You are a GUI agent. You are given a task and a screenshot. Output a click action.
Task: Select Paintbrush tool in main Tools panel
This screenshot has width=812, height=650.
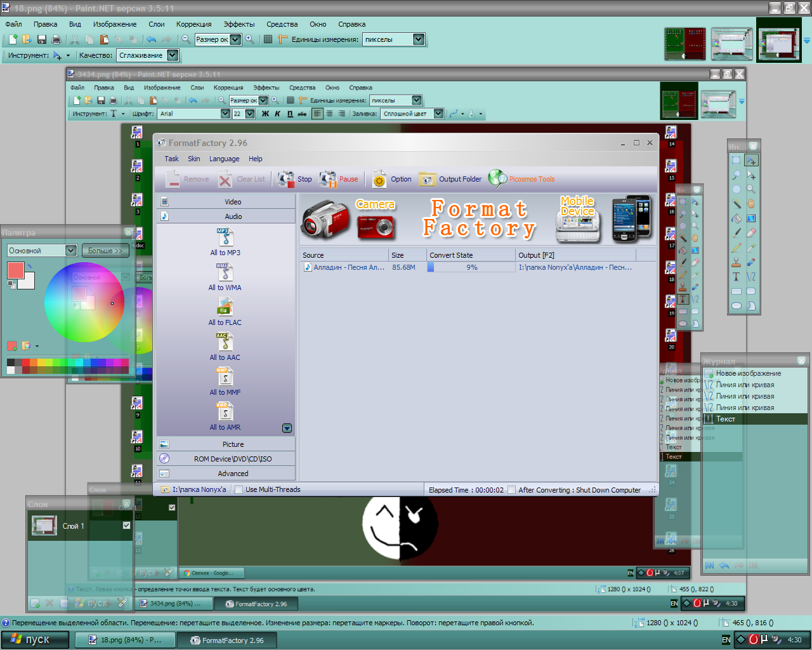click(x=736, y=233)
